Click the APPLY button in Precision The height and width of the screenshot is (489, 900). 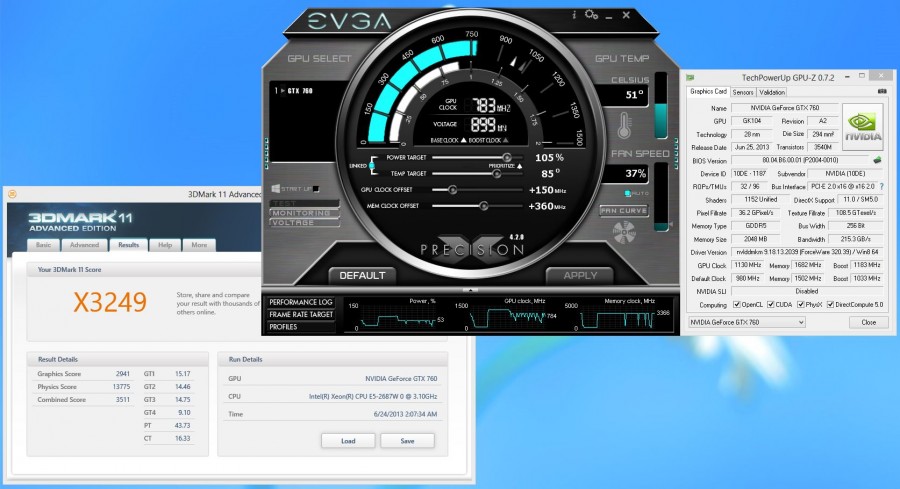580,275
